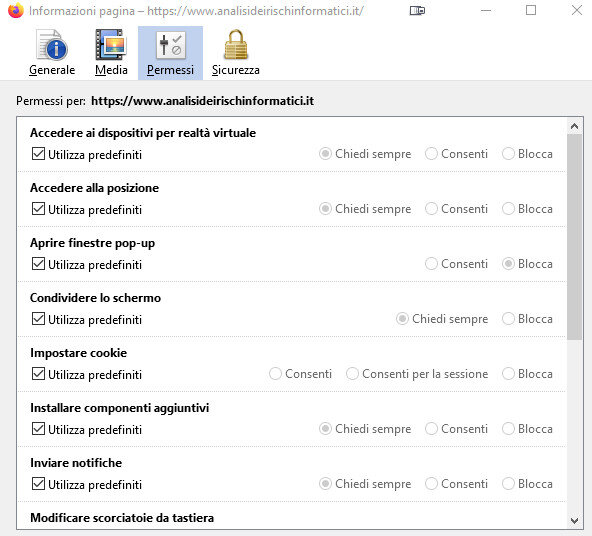Select the Permessi sliders icon
The width and height of the screenshot is (592, 536).
point(170,53)
